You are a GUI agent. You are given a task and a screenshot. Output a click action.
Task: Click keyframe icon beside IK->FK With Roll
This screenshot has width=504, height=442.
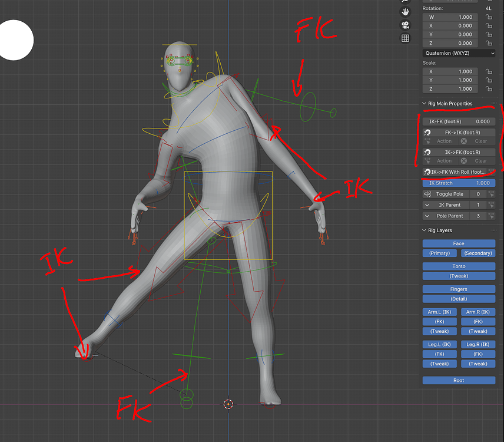click(x=491, y=171)
